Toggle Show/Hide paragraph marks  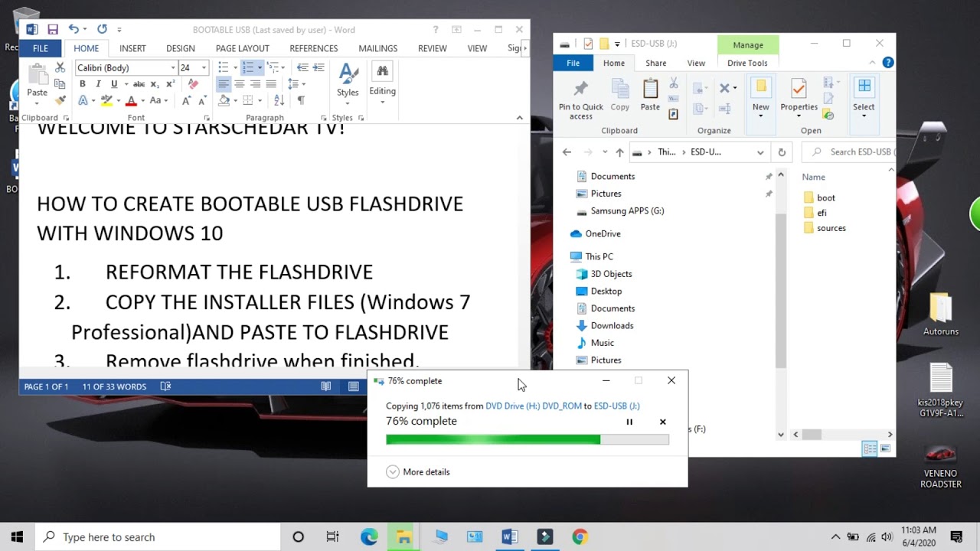click(301, 100)
